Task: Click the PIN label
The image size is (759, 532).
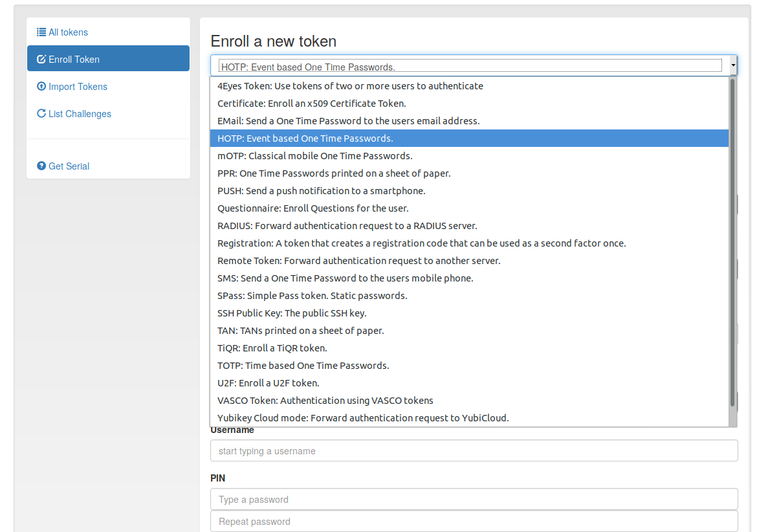Action: 217,478
